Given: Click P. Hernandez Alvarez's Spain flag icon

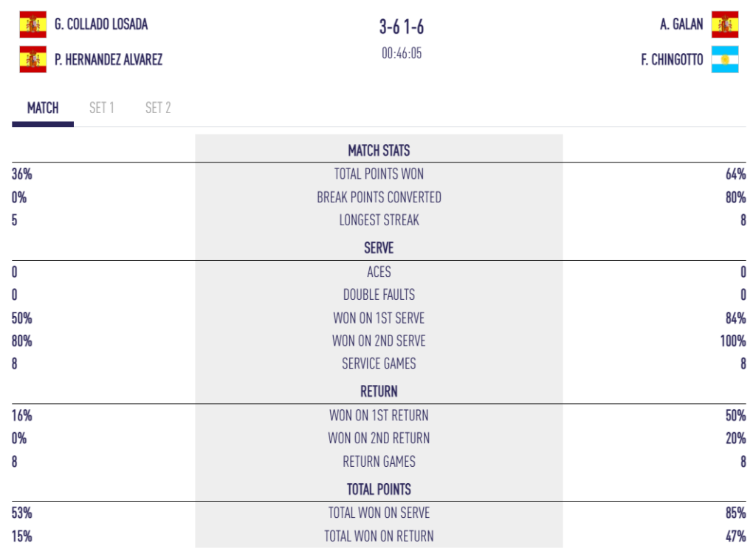Looking at the screenshot, I should click(x=32, y=59).
